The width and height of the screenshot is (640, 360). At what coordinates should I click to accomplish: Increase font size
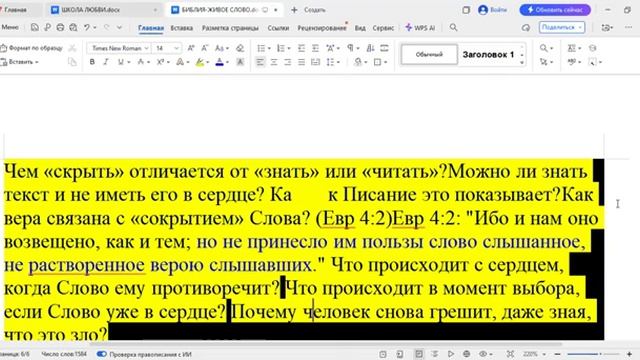191,48
